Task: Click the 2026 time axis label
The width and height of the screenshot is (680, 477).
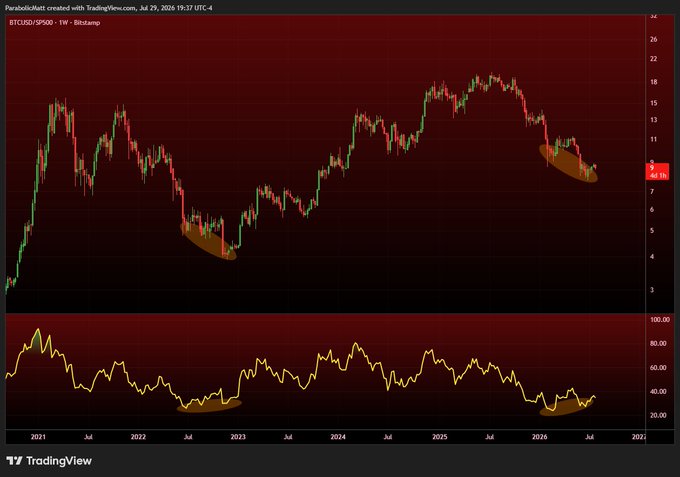Action: coord(539,437)
